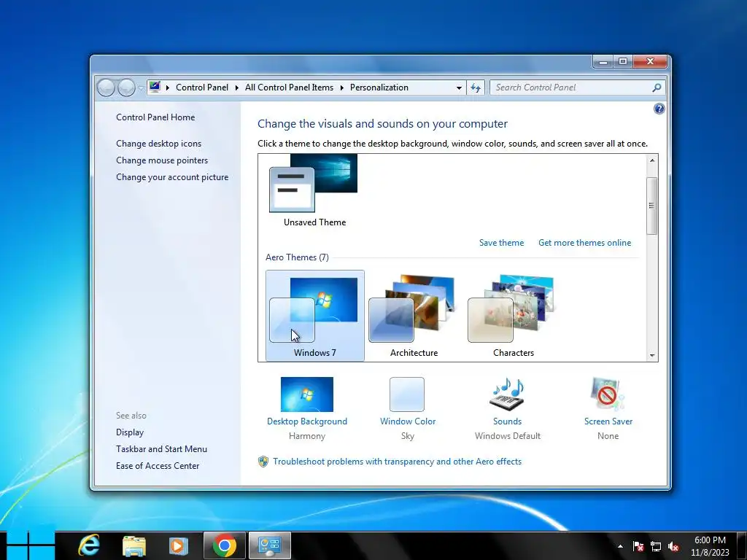747x560 pixels.
Task: Open Internet Explorer from the taskbar
Action: [89, 545]
